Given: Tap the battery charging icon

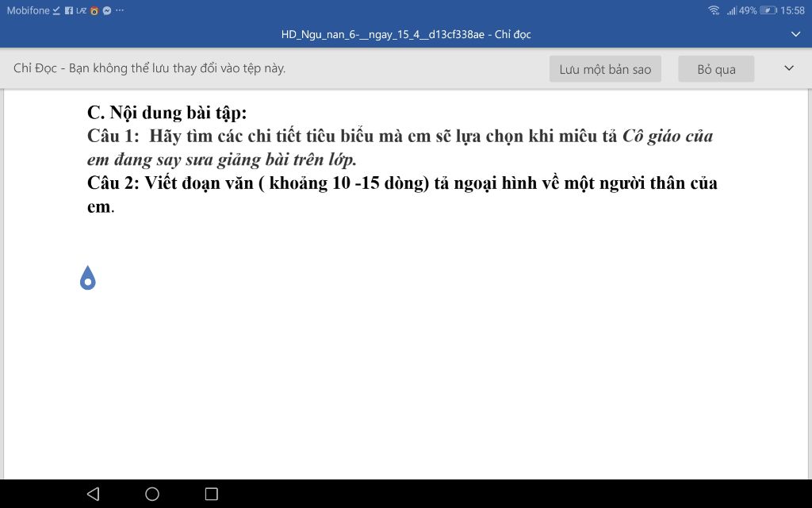Looking at the screenshot, I should [768, 10].
